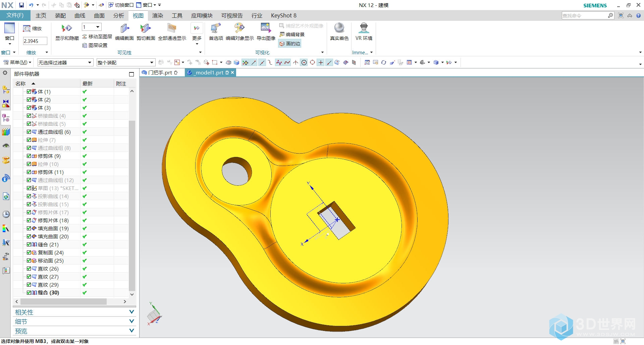Screen dimensions: 644x345
Task: Switch to the 渲染 ribbon tab
Action: click(x=157, y=15)
